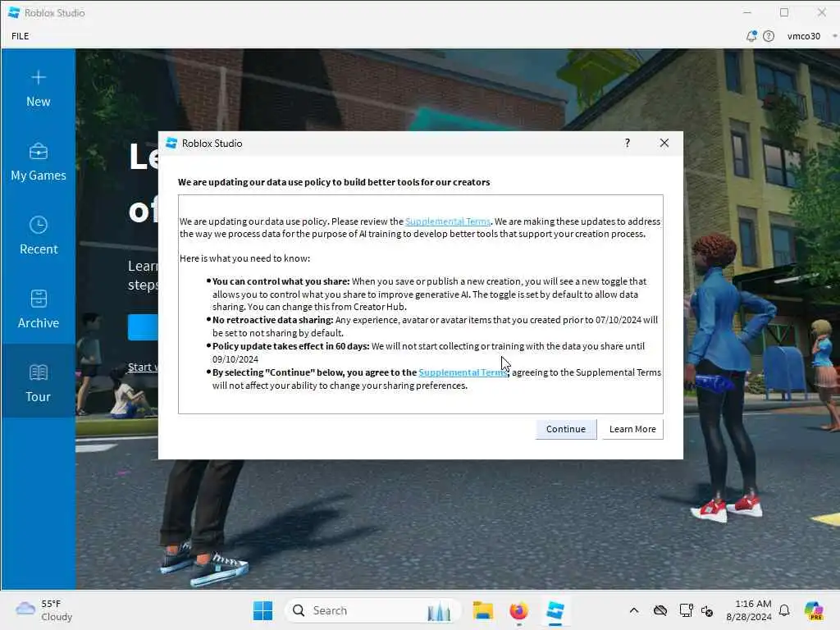Open Supplemental Terms link in last bullet
Viewport: 840px width, 630px height.
pyautogui.click(x=463, y=372)
